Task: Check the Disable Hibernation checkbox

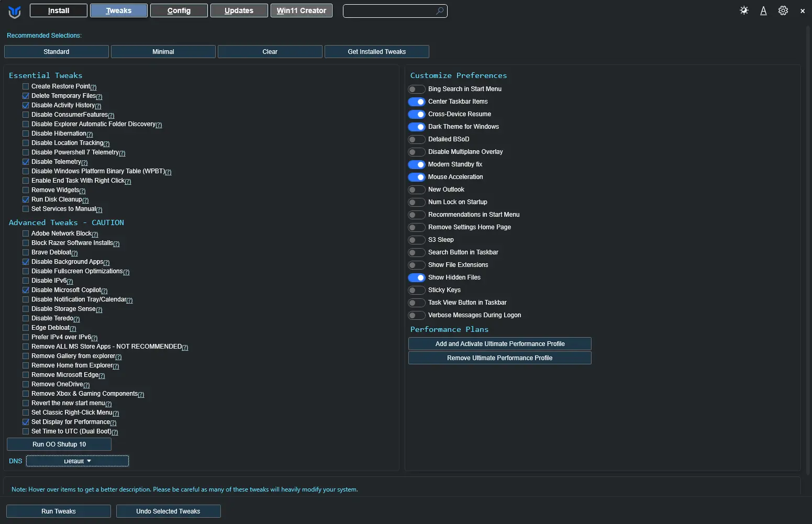Action: tap(26, 133)
